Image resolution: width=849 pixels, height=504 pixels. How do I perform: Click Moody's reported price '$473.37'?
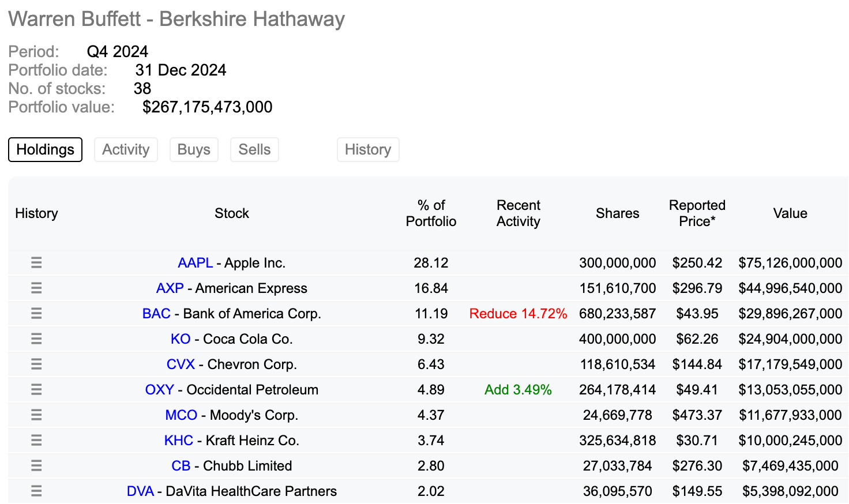pos(697,415)
